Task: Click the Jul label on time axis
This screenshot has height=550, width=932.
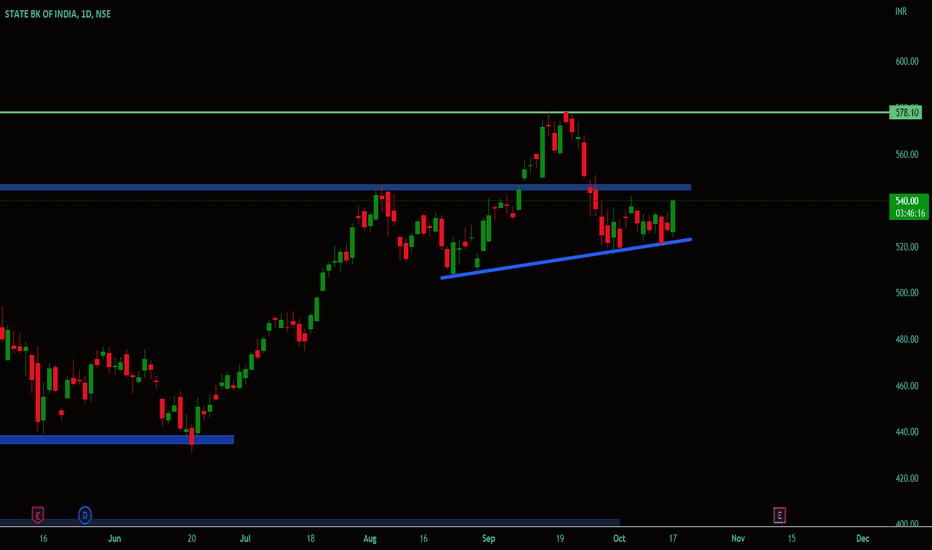Action: tap(245, 539)
